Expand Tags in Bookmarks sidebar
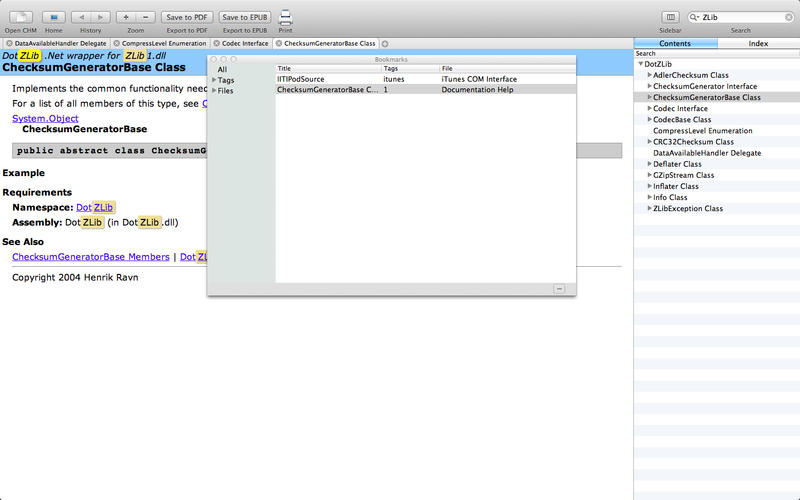 click(x=214, y=80)
